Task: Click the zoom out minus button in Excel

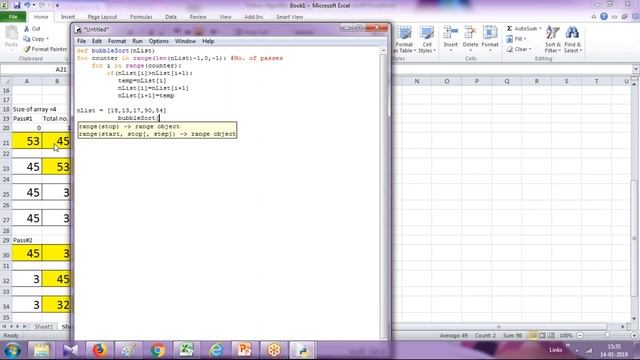Action: pyautogui.click(x=580, y=336)
